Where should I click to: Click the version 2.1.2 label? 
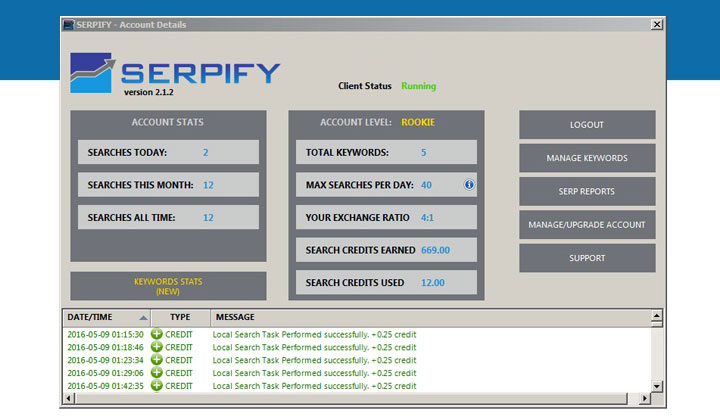click(x=149, y=92)
